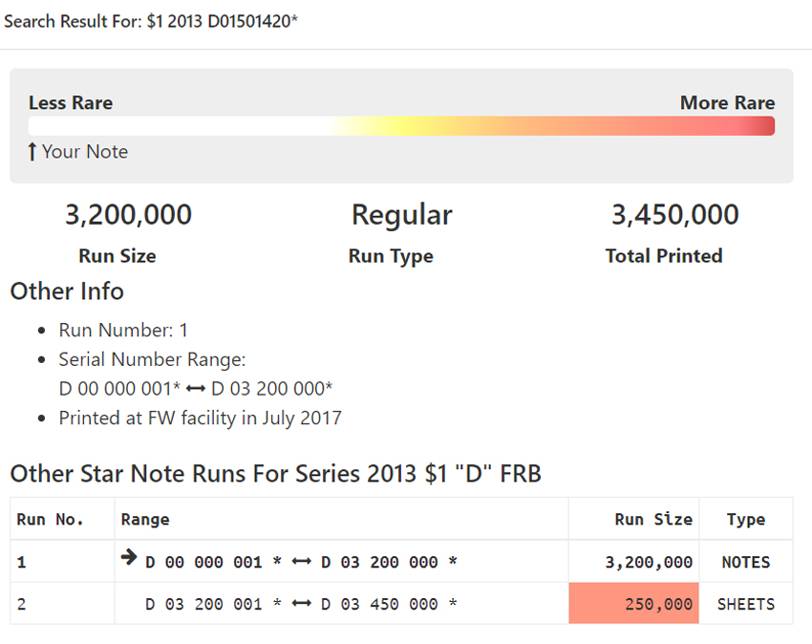Click the 'Other Star Note Runs' section heading
Viewport: 812px width, 644px height.
[x=275, y=474]
